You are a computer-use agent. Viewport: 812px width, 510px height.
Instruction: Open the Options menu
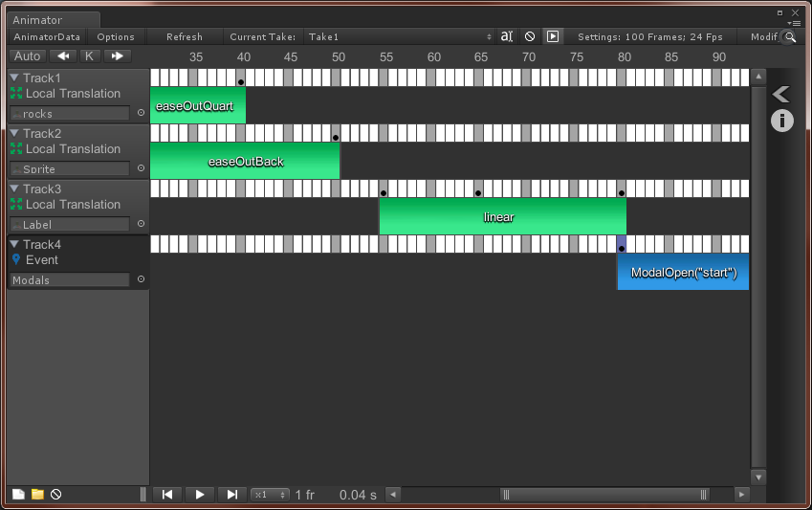(x=116, y=36)
